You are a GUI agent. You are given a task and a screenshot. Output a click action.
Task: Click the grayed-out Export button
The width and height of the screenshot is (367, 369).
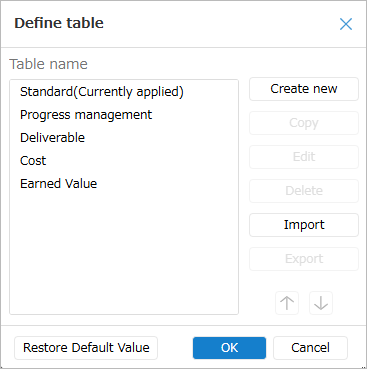[x=304, y=259]
